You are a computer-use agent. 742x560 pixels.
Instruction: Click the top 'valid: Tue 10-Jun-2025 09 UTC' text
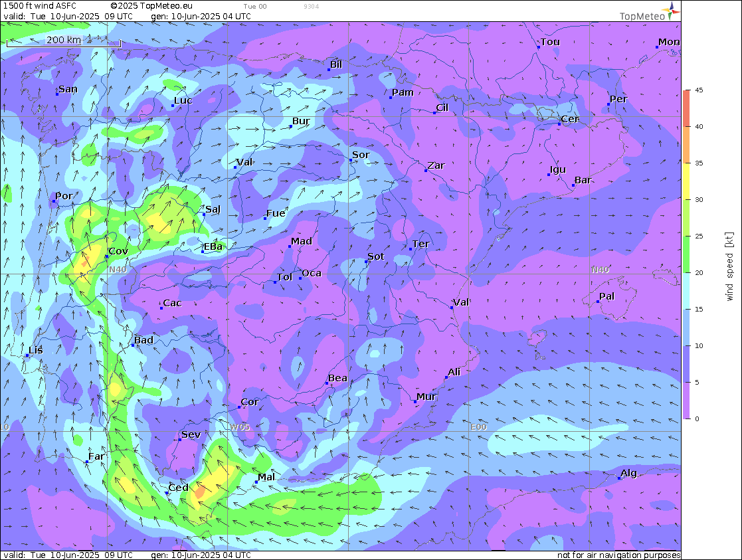68,16
